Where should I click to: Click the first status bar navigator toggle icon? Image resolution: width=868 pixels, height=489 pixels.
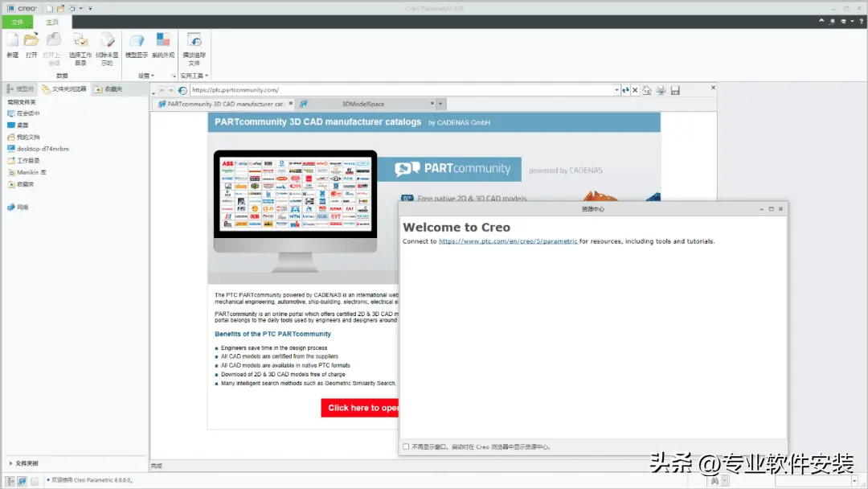pos(10,481)
